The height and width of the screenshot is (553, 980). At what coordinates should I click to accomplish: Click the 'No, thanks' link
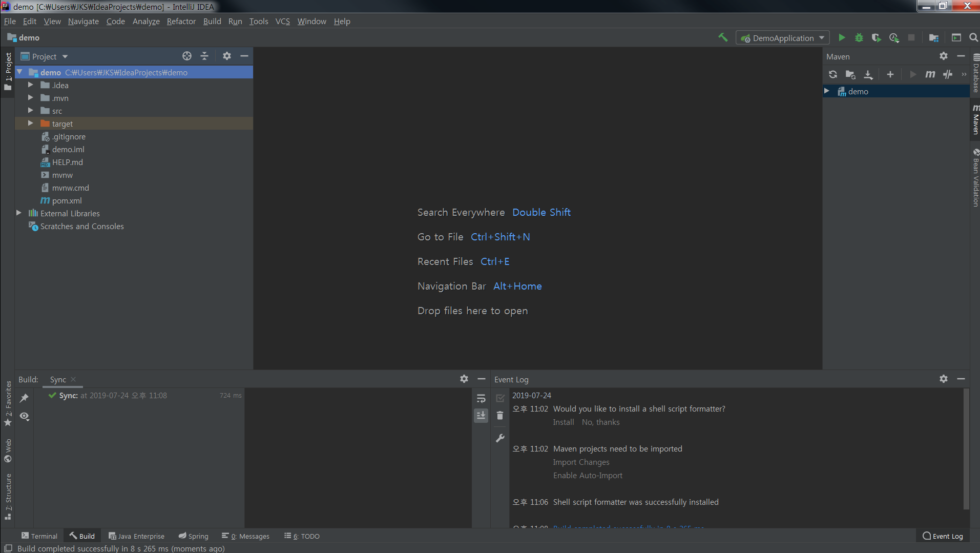coord(601,422)
